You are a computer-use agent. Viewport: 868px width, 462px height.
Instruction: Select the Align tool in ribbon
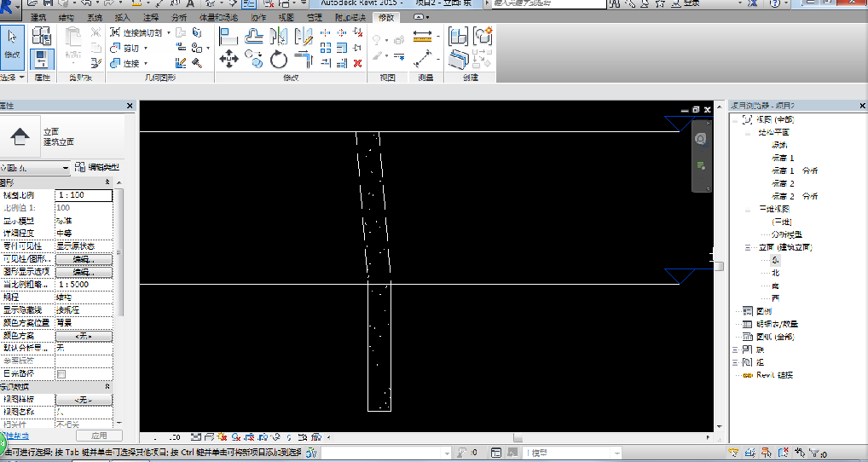(228, 36)
